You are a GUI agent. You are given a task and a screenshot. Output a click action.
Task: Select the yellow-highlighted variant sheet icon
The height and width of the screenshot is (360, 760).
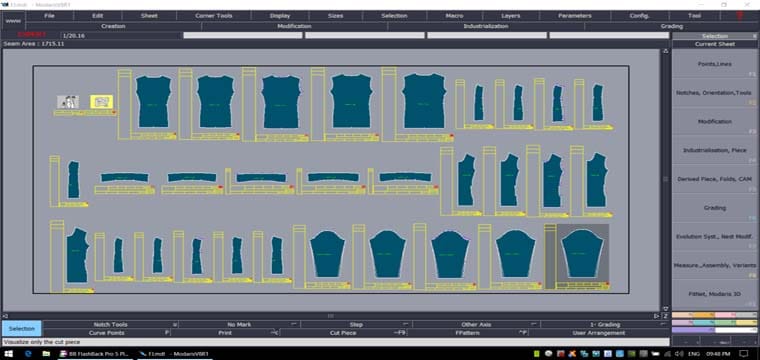click(101, 102)
